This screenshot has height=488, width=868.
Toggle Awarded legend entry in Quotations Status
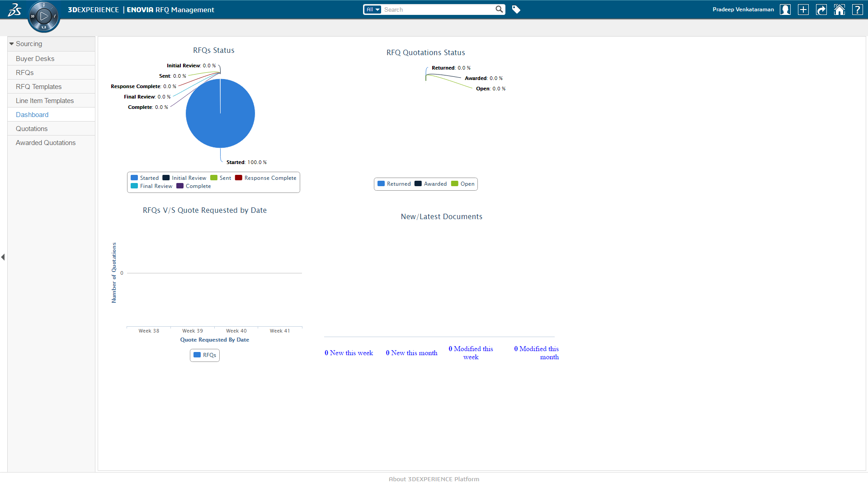pyautogui.click(x=430, y=184)
